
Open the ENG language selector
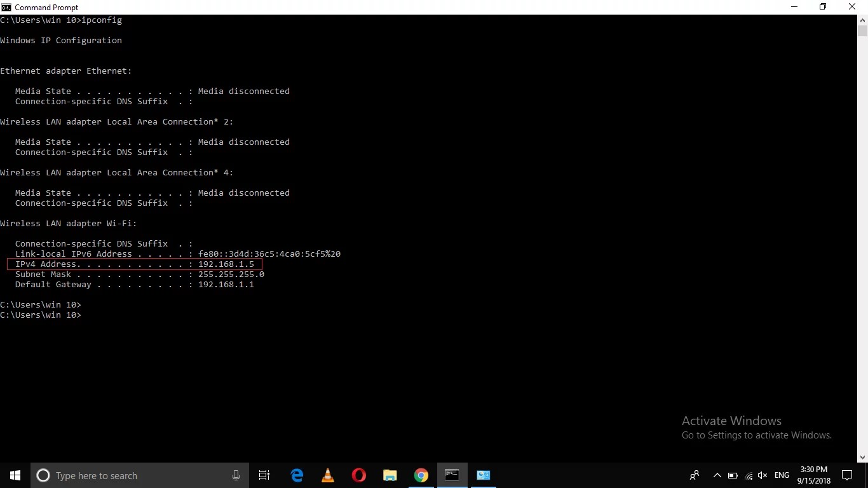click(x=781, y=475)
